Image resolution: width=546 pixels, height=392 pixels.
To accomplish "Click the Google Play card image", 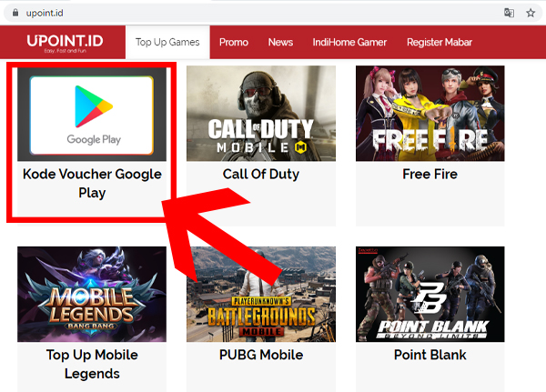I will click(92, 114).
